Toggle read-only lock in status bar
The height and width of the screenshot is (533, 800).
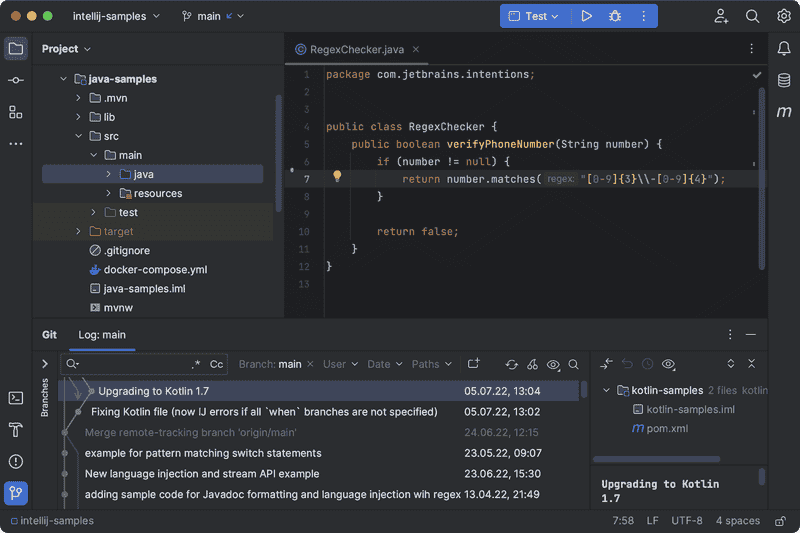pyautogui.click(x=780, y=521)
